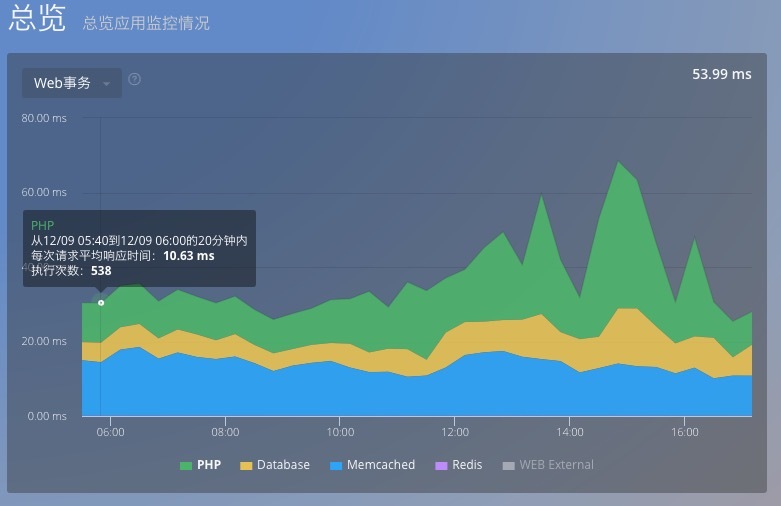Click the 80.00 ms y-axis label

coord(44,118)
